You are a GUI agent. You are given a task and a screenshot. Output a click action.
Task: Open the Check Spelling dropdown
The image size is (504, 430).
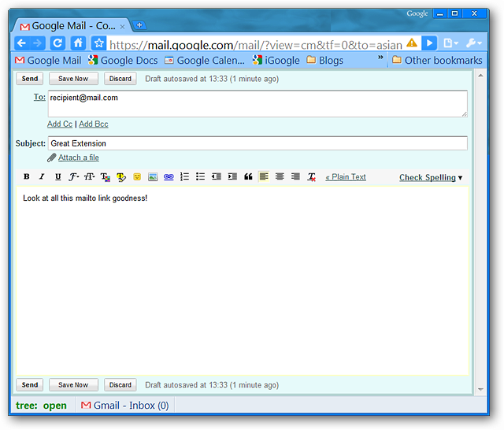[x=431, y=178]
